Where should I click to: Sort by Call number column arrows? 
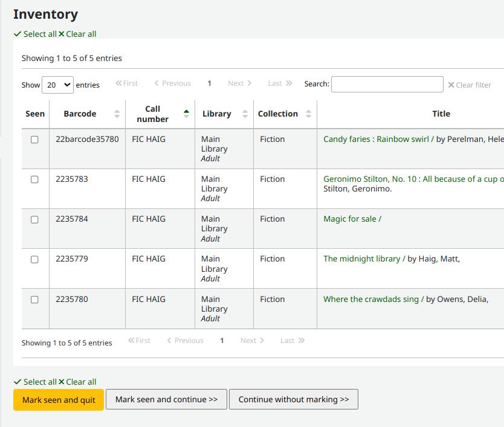coord(186,114)
